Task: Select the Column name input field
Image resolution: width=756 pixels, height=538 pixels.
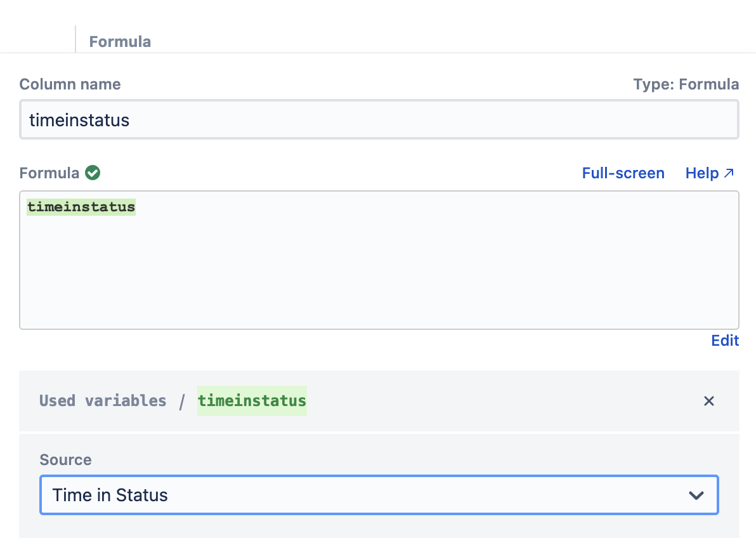Action: 379,119
